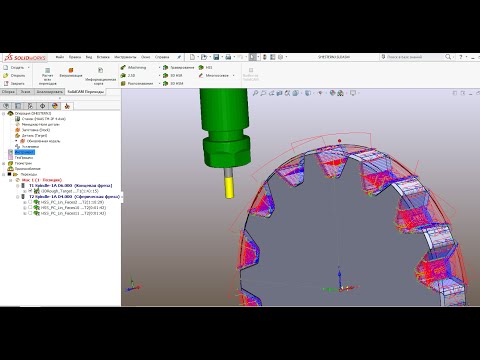The height and width of the screenshot is (360, 480).
Task: Switch to the SolidCAM Переходы tab
Action: pyautogui.click(x=86, y=92)
